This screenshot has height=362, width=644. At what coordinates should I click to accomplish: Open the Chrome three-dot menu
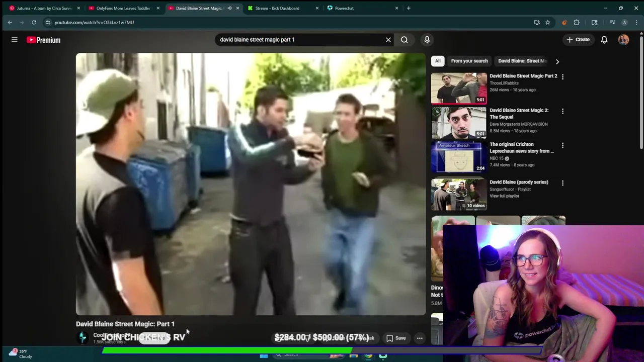[x=637, y=22]
